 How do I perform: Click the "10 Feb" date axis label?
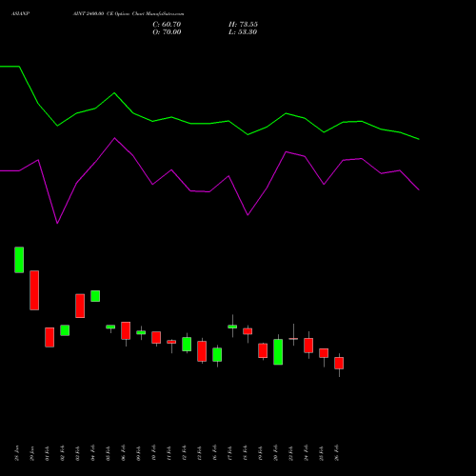pyautogui.click(x=154, y=453)
